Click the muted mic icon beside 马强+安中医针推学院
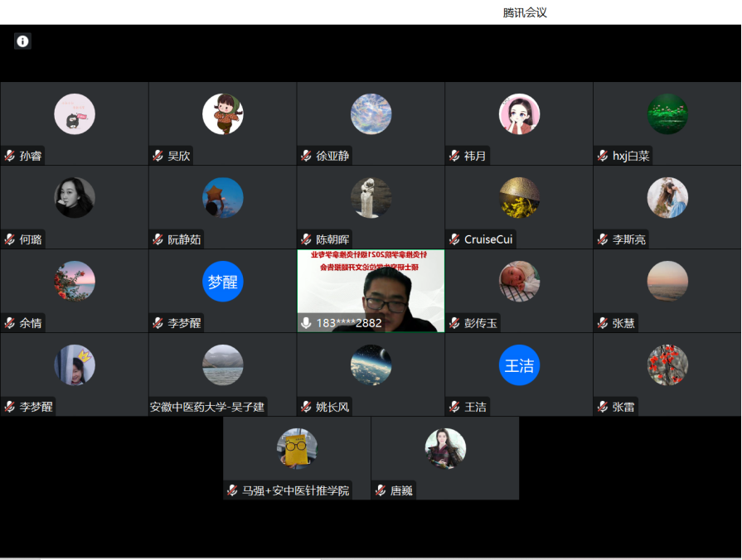Viewport: 742px width, 560px height. click(x=232, y=490)
